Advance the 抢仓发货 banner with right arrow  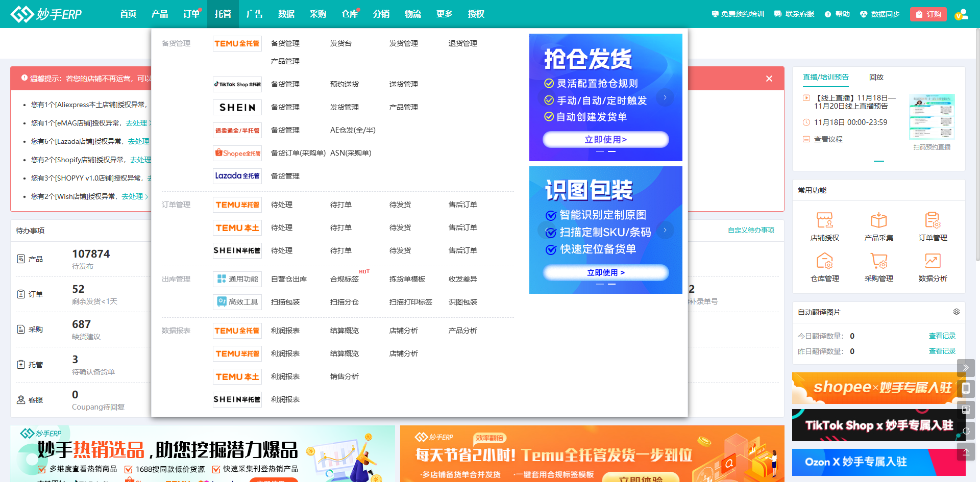665,97
